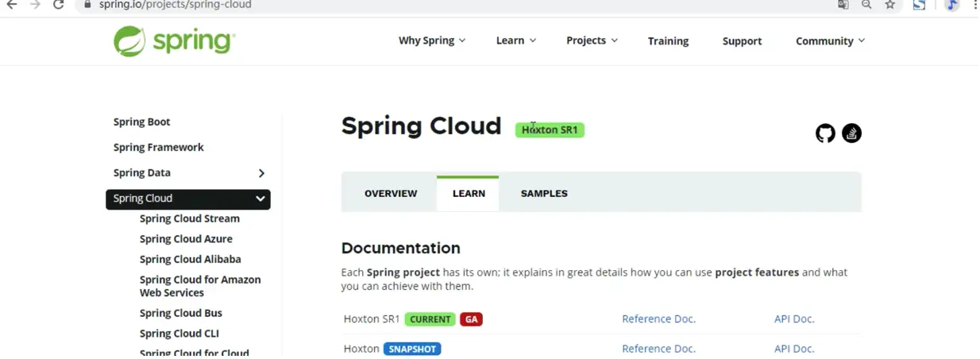The height and width of the screenshot is (359, 980).
Task: Bookmark this page with the star icon
Action: coord(890,5)
